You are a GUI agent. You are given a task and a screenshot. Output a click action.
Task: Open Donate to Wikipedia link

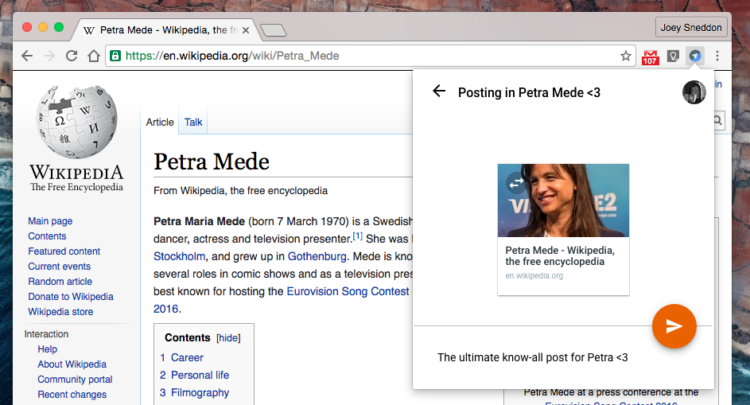[70, 296]
